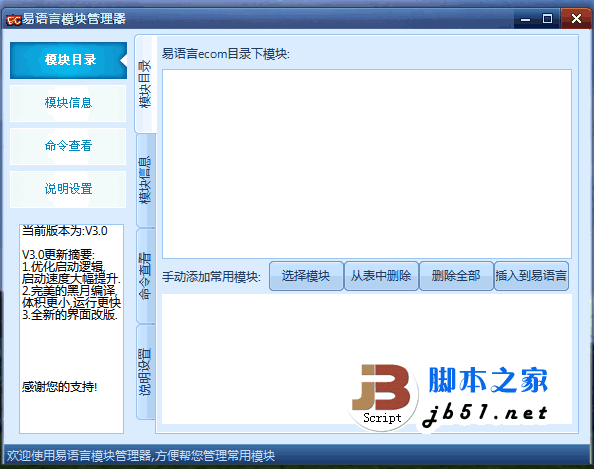
Task: Click inside the ecom目录下模块 list box
Action: pos(367,164)
